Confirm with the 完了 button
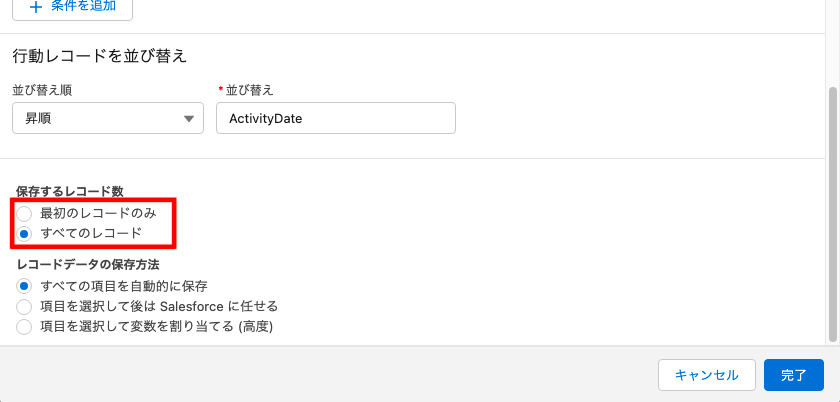 pyautogui.click(x=794, y=375)
